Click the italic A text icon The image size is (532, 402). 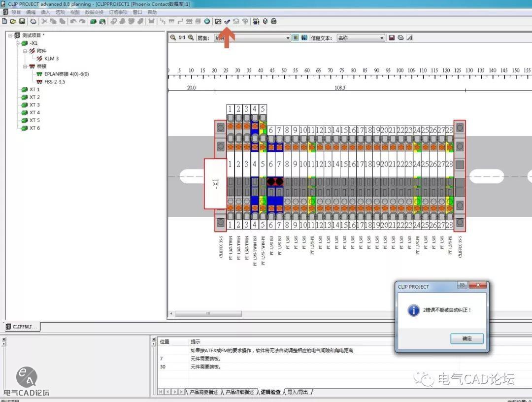[409, 37]
